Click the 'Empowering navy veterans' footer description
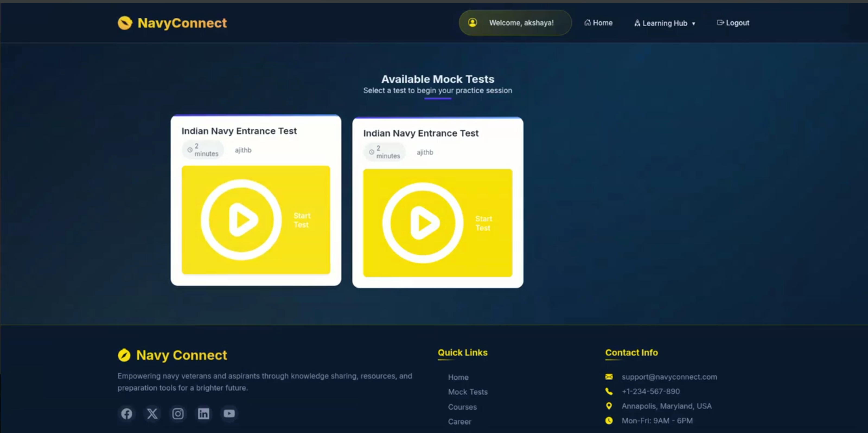Viewport: 868px width, 433px height. [264, 382]
